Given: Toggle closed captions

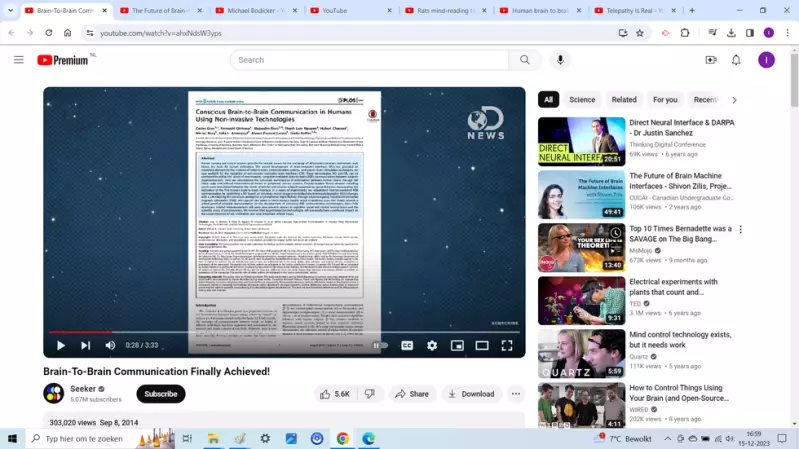Looking at the screenshot, I should coord(407,346).
